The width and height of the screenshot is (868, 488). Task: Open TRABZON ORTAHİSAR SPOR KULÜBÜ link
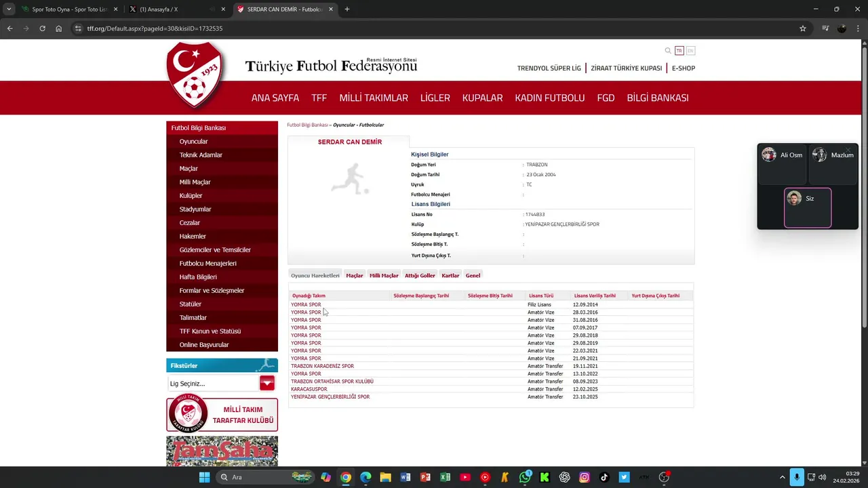(x=332, y=382)
